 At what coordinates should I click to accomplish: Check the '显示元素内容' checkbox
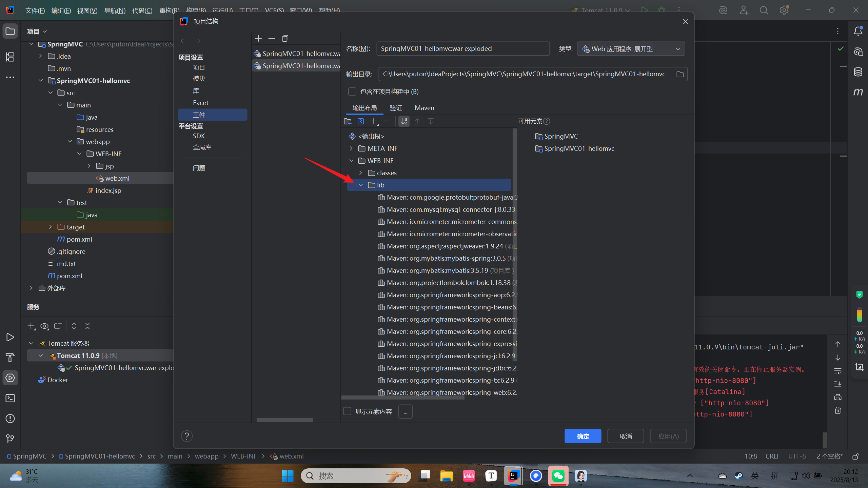pyautogui.click(x=347, y=411)
